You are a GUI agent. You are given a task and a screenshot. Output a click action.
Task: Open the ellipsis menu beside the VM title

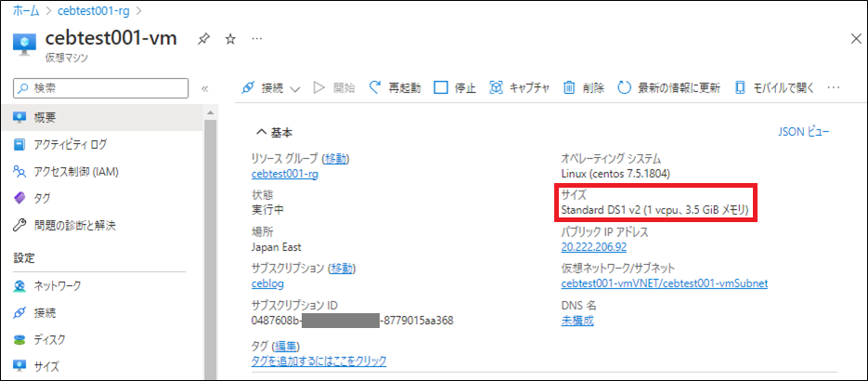(257, 39)
